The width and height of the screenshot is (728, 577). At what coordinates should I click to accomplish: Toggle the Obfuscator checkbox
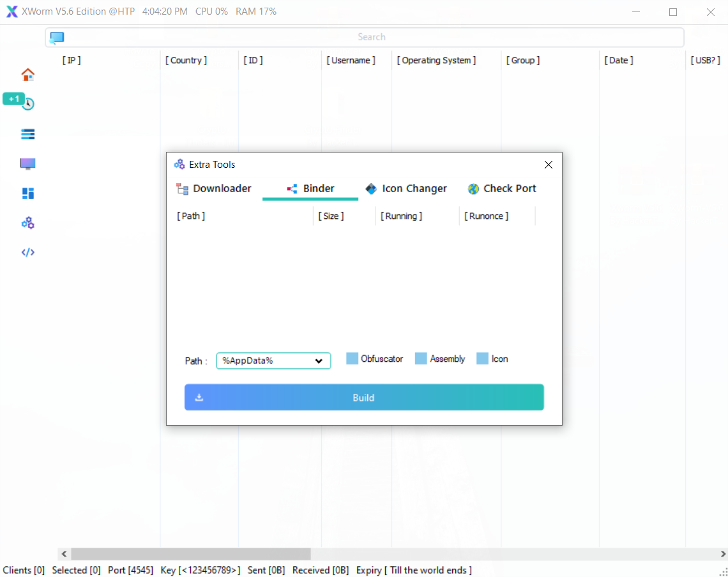(352, 359)
